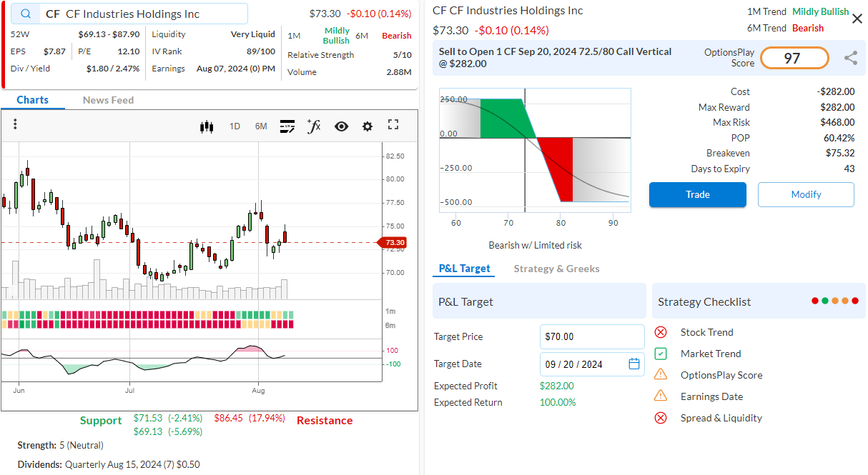Click the red loss zone in payoff chart
This screenshot has width=868, height=475.
[558, 170]
